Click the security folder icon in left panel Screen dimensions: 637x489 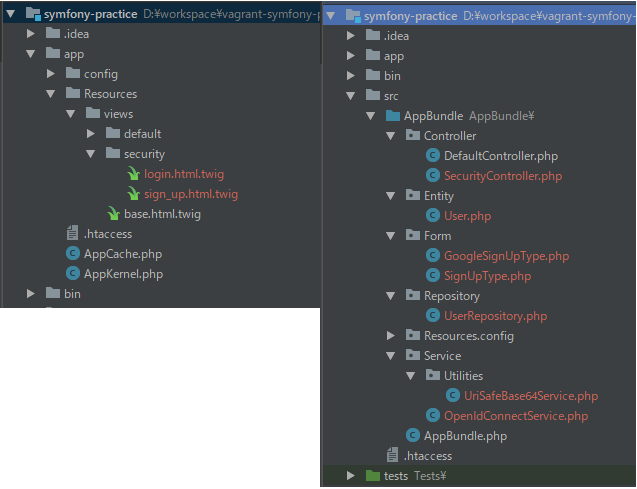click(x=113, y=153)
